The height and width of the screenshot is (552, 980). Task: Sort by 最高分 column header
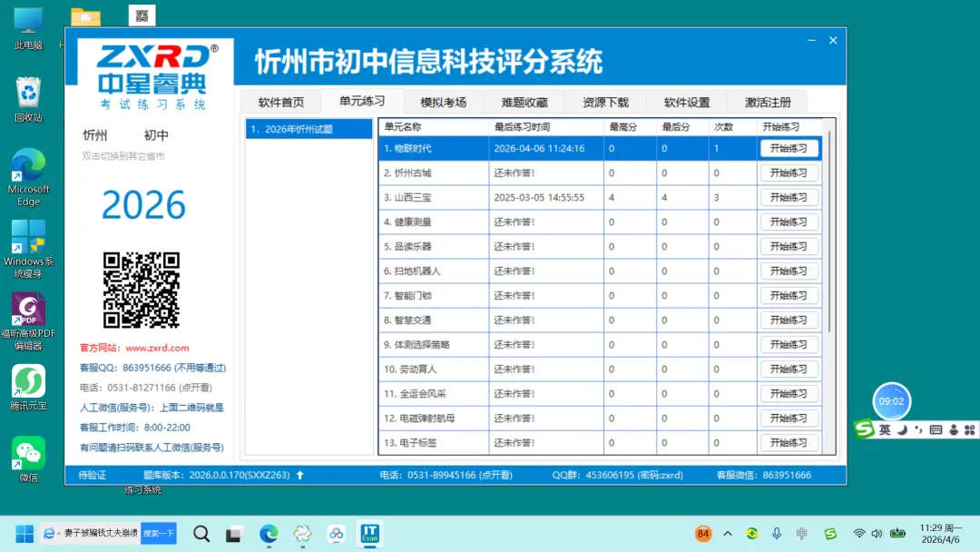click(x=630, y=127)
